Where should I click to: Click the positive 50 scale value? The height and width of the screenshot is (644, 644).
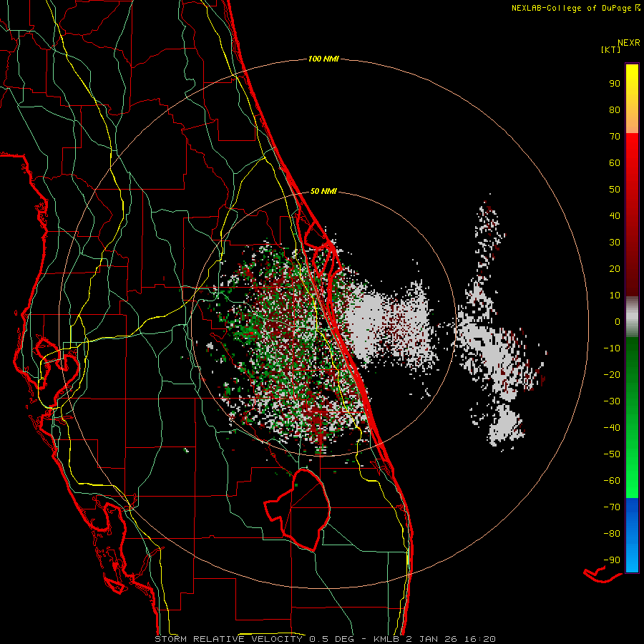[615, 190]
